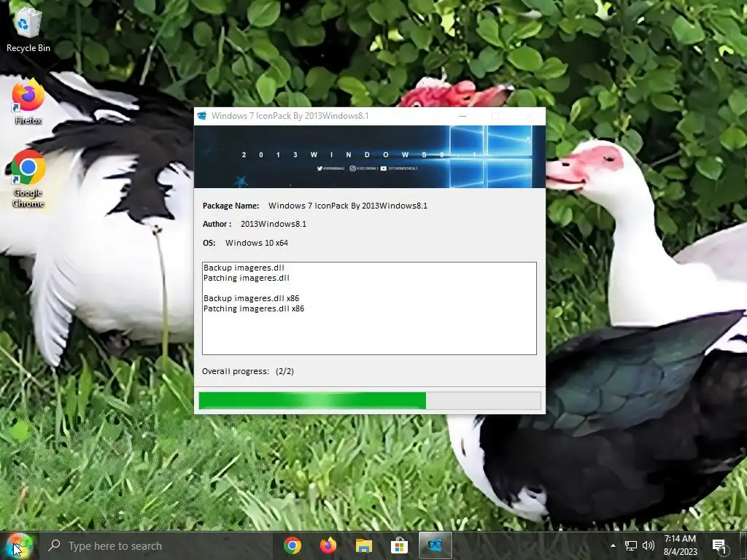Screen dimensions: 747x560
Task: Click the 'Patching imageres.dll' log line
Action: pyautogui.click(x=247, y=278)
